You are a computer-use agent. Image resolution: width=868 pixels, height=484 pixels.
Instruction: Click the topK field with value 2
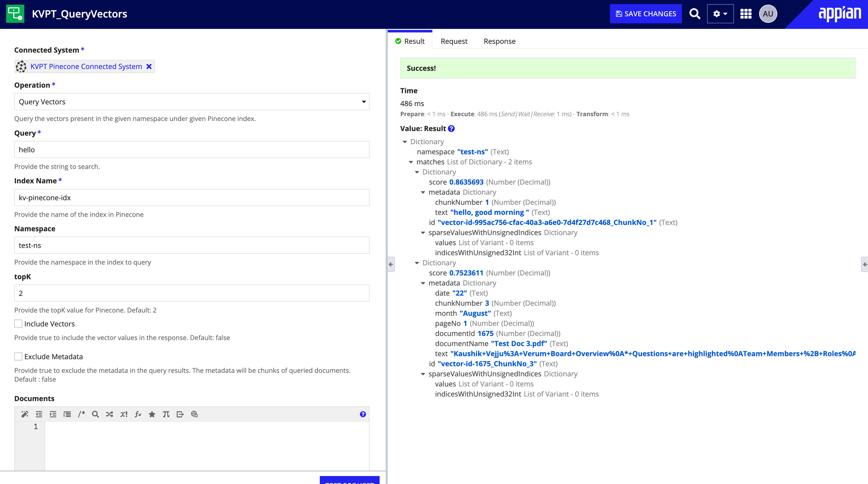tap(192, 293)
